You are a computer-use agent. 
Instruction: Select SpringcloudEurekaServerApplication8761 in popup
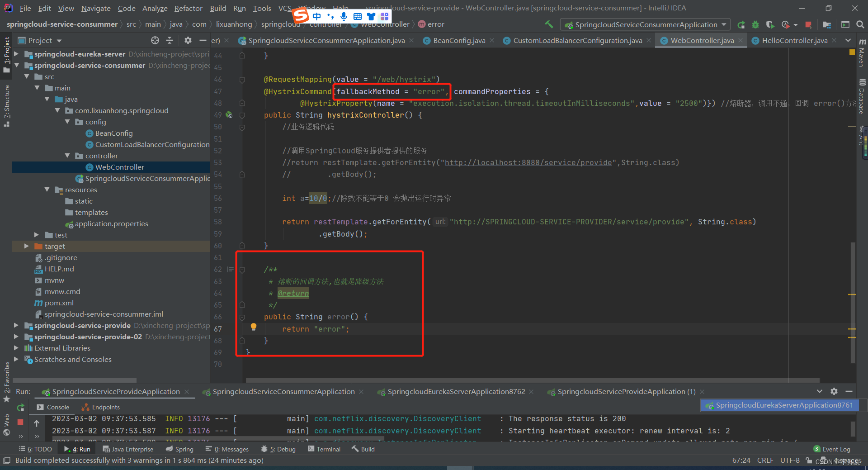[779, 405]
